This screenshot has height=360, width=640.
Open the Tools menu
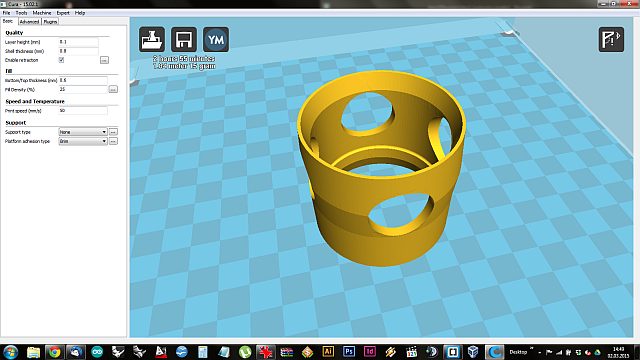21,13
